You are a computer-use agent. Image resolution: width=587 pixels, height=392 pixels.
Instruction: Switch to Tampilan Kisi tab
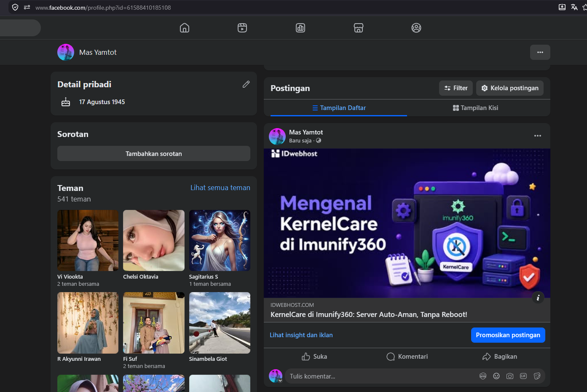click(x=475, y=108)
